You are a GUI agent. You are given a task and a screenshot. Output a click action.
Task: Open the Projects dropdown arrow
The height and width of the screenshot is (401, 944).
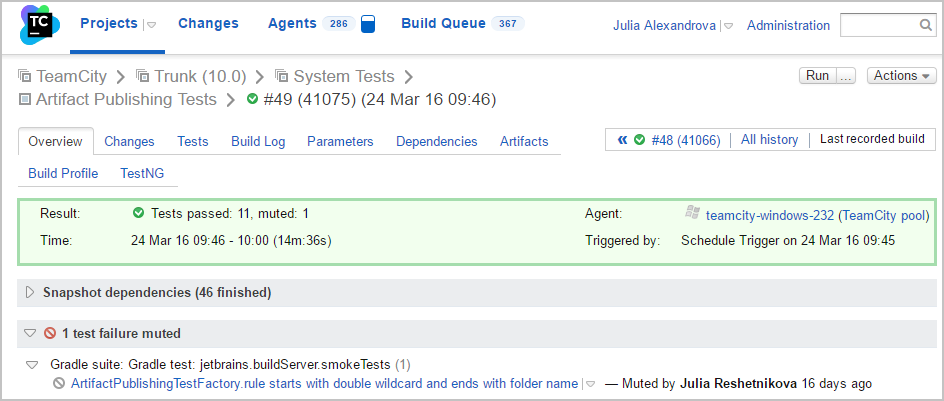pyautogui.click(x=152, y=25)
